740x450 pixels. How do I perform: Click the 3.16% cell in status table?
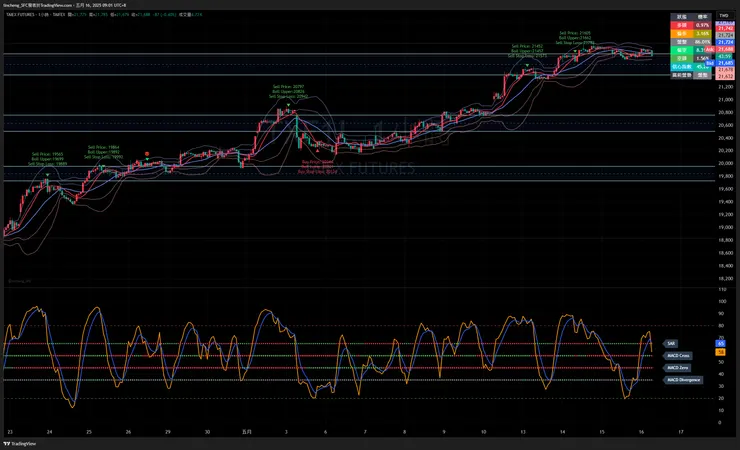point(702,33)
